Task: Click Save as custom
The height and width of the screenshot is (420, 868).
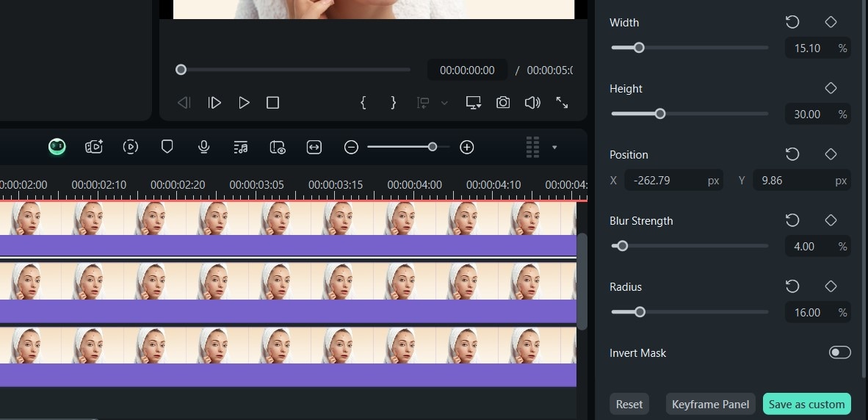Action: 806,404
